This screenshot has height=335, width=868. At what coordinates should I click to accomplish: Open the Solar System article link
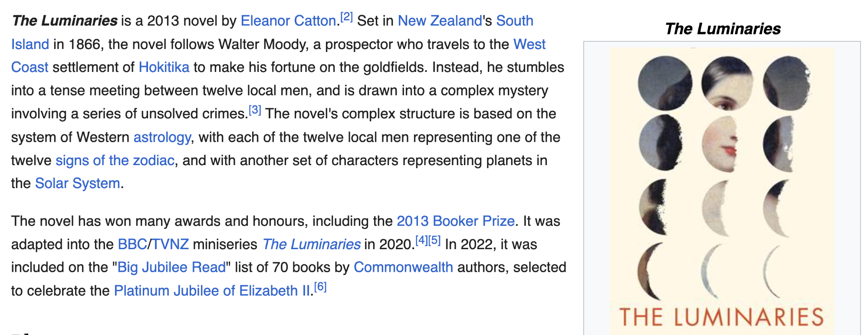pyautogui.click(x=77, y=183)
